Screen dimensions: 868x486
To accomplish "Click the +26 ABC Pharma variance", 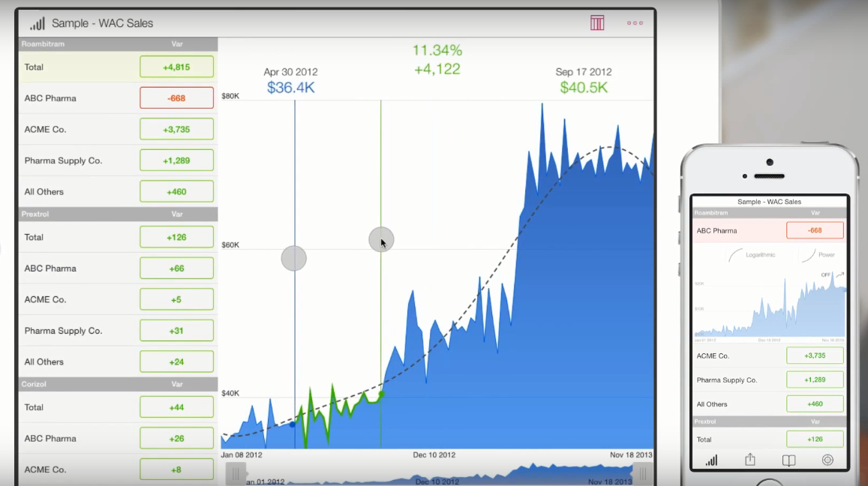I will (x=176, y=439).
